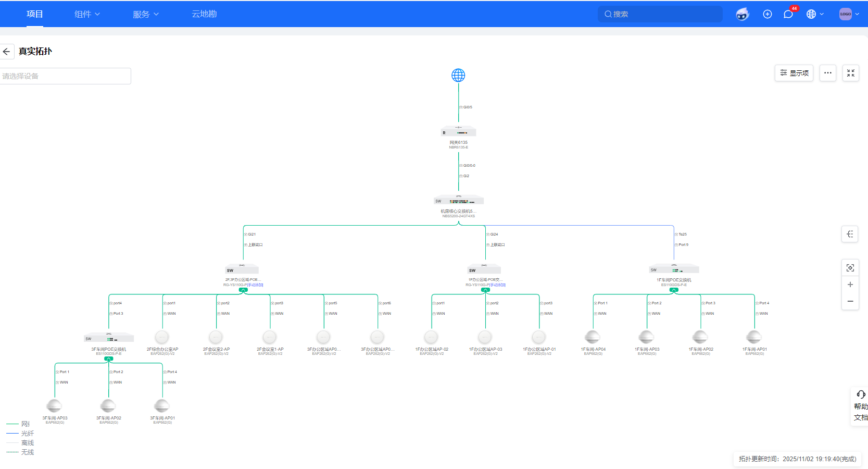This screenshot has width=868, height=469.
Task: Open the right side panel collapse icon
Action: click(850, 234)
